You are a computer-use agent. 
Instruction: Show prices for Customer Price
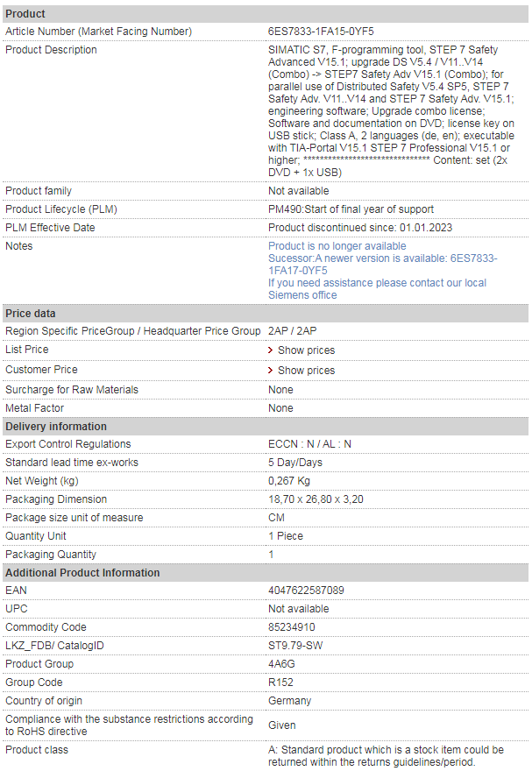307,371
